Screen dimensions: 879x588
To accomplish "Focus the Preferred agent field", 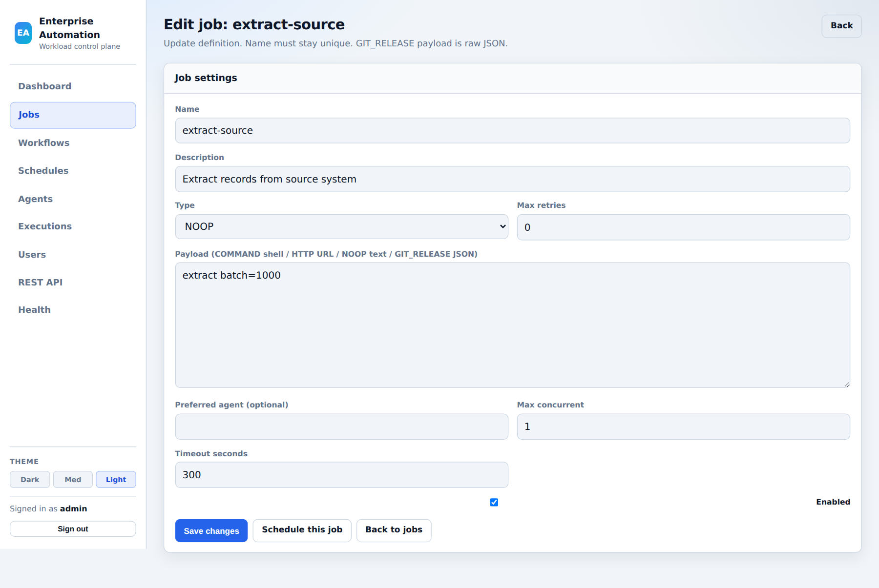I will click(341, 427).
